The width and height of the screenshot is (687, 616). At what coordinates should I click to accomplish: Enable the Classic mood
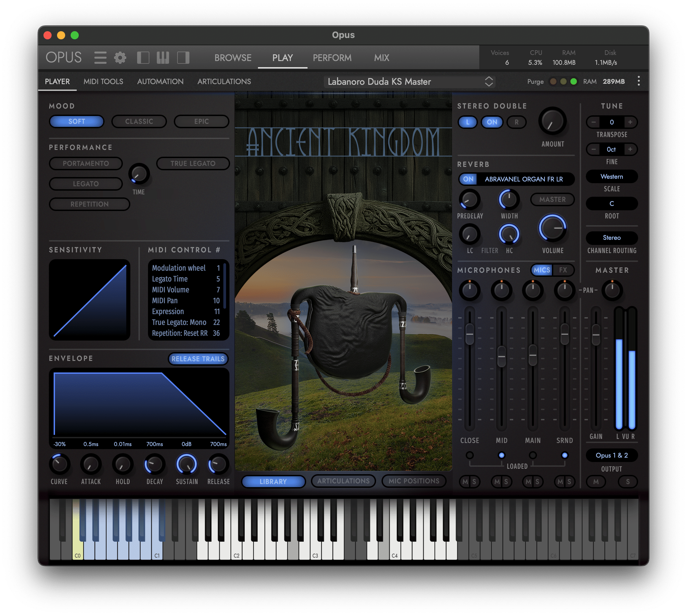(x=139, y=121)
